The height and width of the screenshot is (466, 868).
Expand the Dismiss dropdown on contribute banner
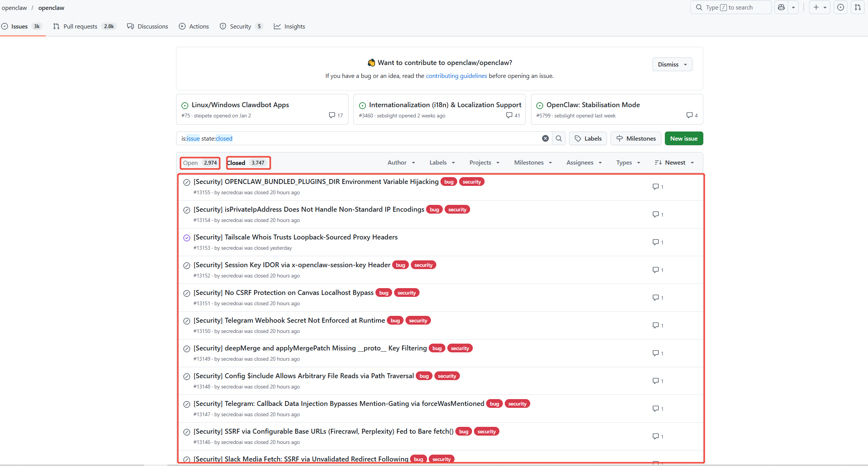[x=672, y=64]
